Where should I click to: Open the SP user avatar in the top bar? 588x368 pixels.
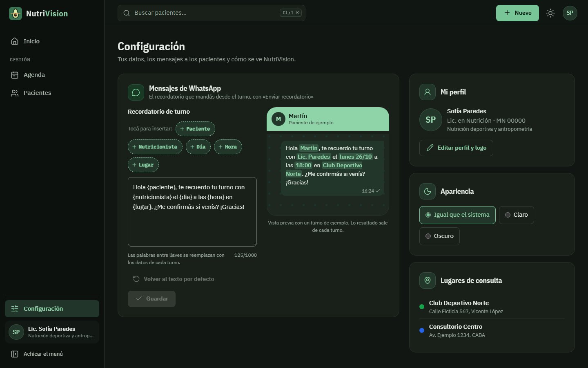click(x=570, y=13)
